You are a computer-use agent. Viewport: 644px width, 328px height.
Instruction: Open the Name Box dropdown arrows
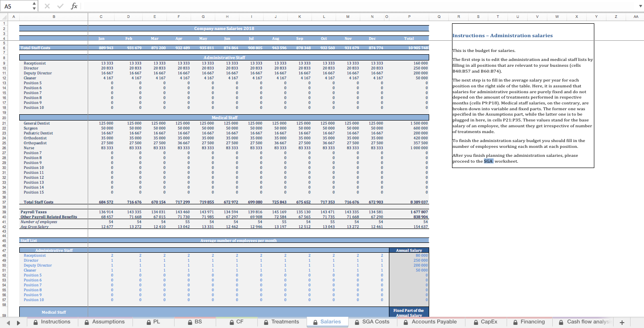point(34,6)
